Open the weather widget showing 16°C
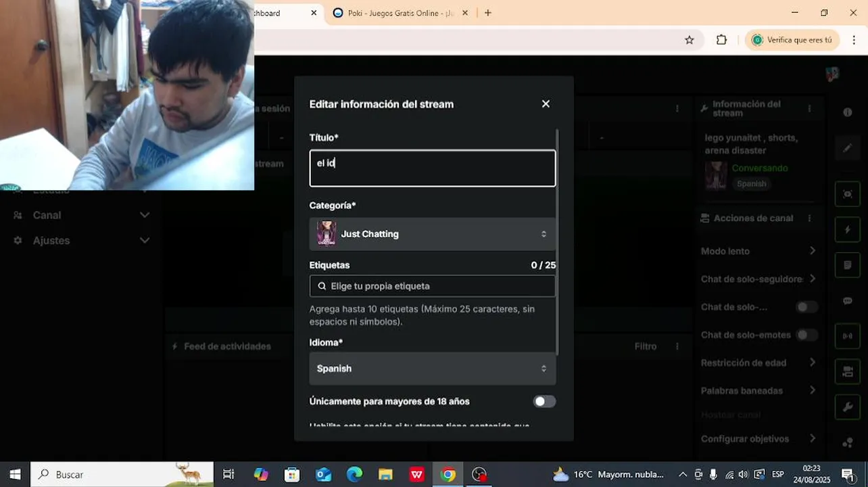This screenshot has height=487, width=868. coord(608,475)
